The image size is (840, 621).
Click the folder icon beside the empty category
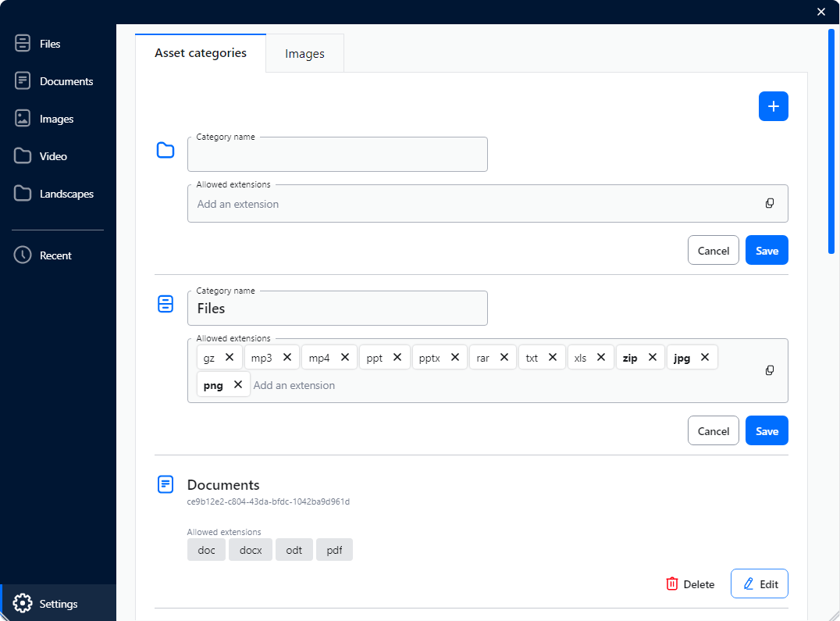166,150
